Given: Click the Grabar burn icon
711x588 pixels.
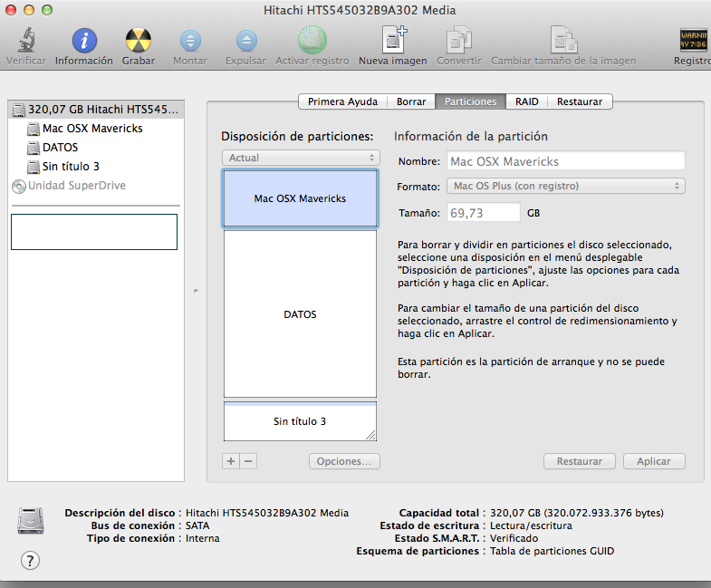Looking at the screenshot, I should pyautogui.click(x=139, y=41).
